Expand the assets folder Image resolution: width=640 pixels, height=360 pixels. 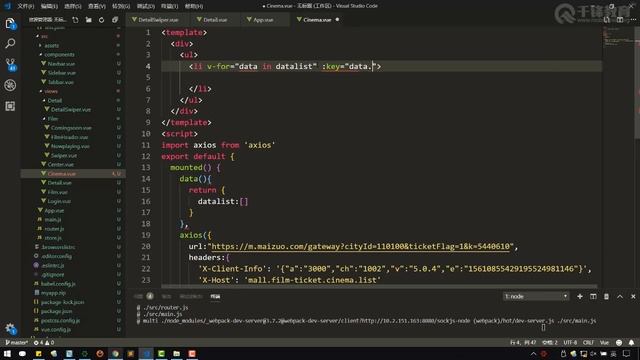coord(50,46)
